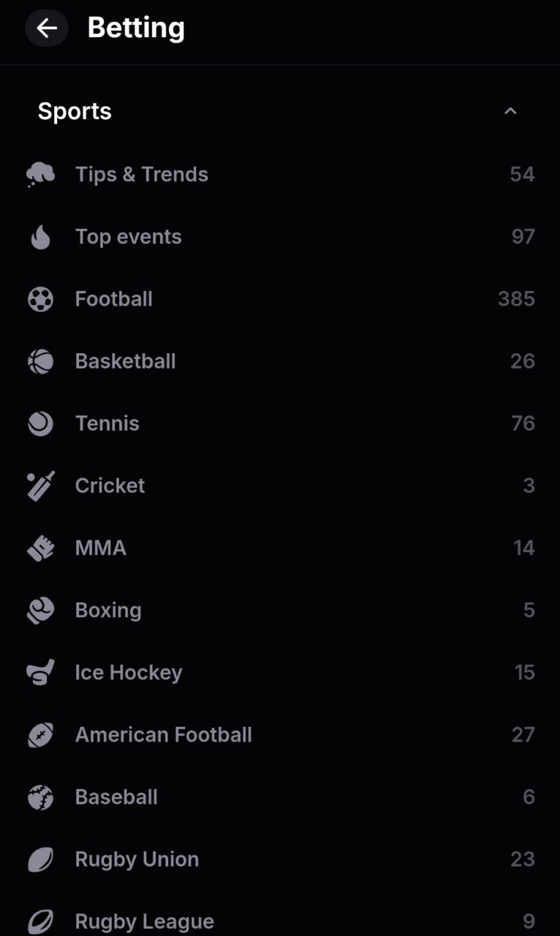Open Rugby League betting

[x=144, y=921]
